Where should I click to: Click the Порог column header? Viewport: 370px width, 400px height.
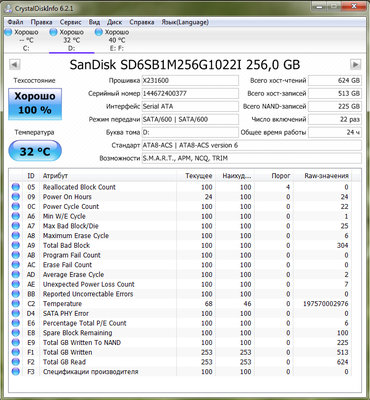[274, 176]
